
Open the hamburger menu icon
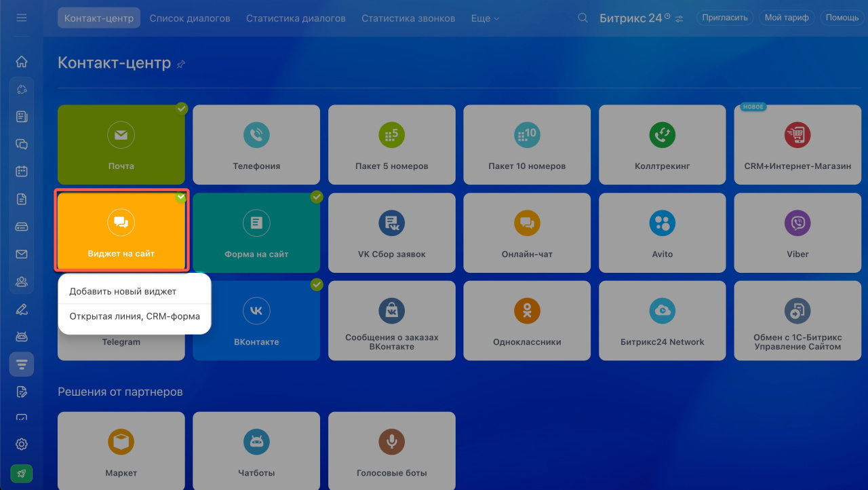click(x=22, y=18)
